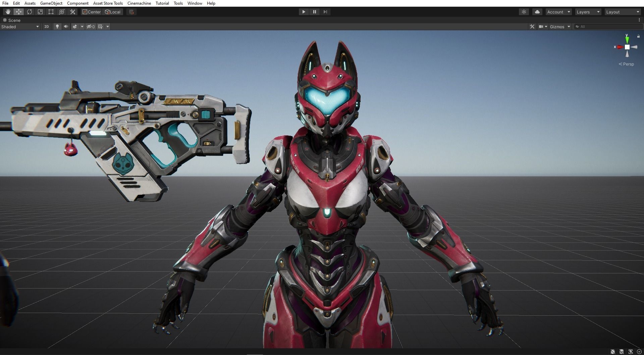
Task: Select the Rect transform tool
Action: point(51,12)
